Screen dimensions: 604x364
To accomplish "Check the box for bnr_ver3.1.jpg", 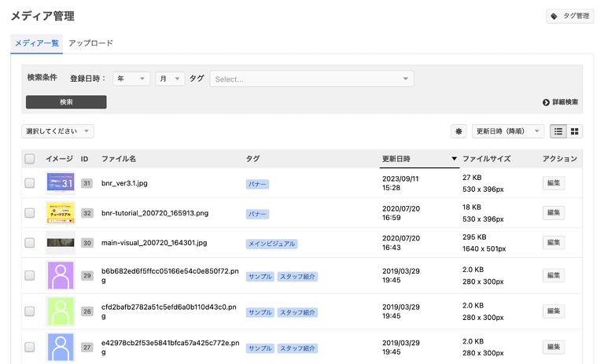I will point(30,183).
